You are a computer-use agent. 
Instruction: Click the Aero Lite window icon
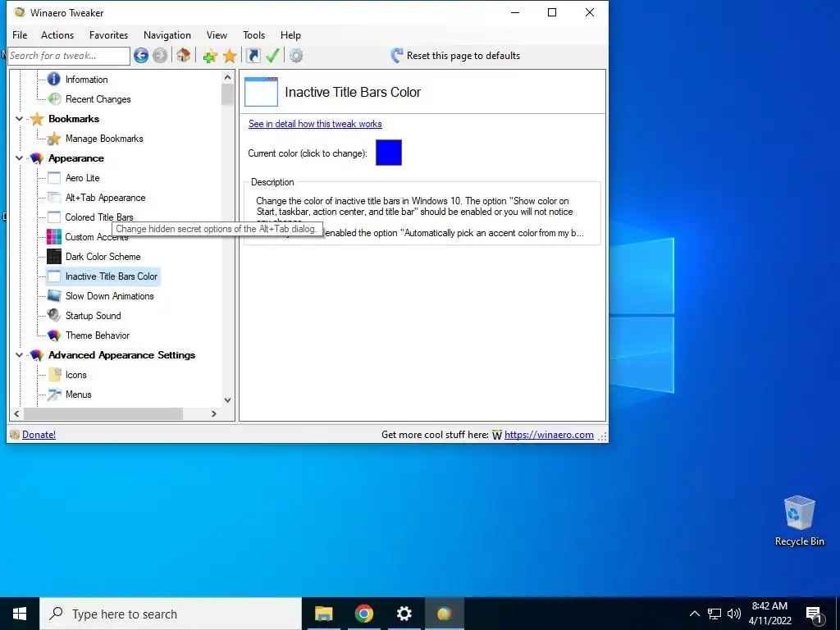pos(54,178)
